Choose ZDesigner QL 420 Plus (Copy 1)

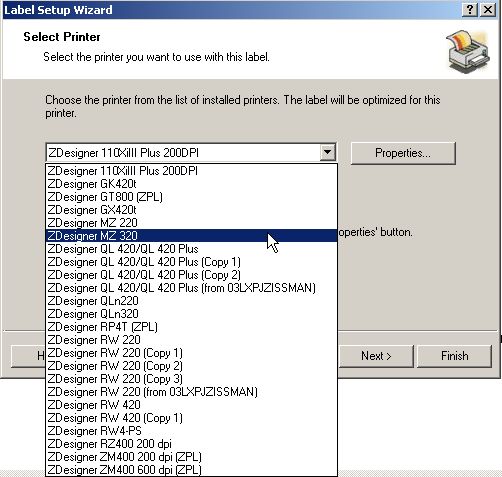(191, 262)
